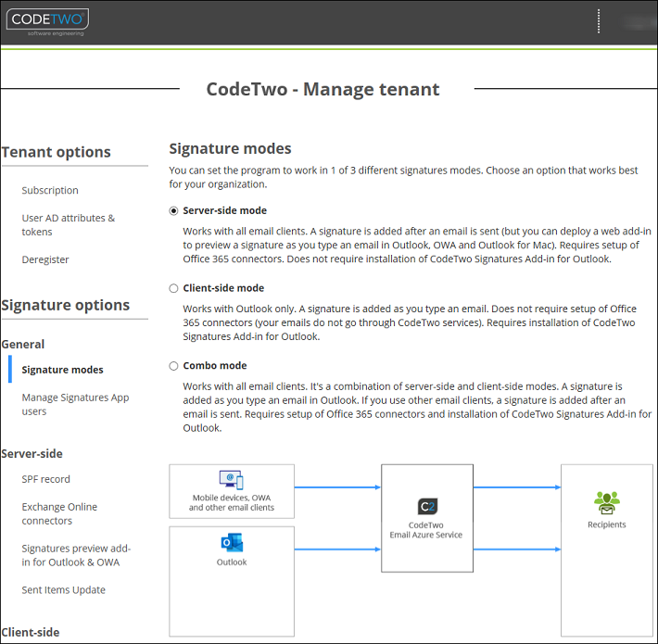Viewport: 658px width, 644px height.
Task: Open Exchange Online connectors
Action: tap(59, 513)
